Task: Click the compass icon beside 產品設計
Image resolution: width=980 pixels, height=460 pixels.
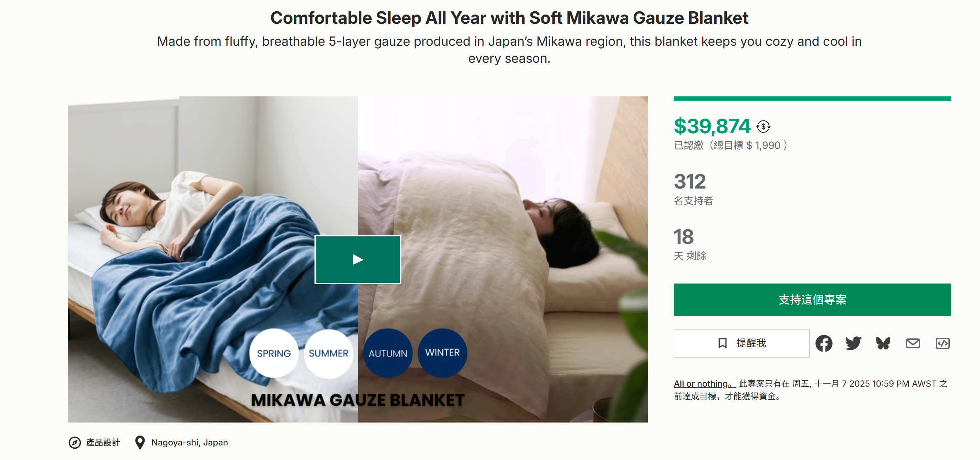Action: point(74,443)
